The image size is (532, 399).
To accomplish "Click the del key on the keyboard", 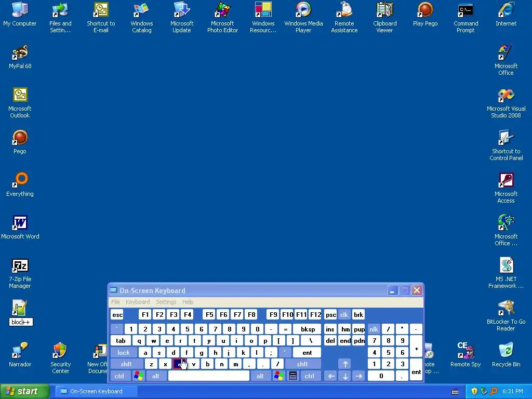I will (x=330, y=341).
